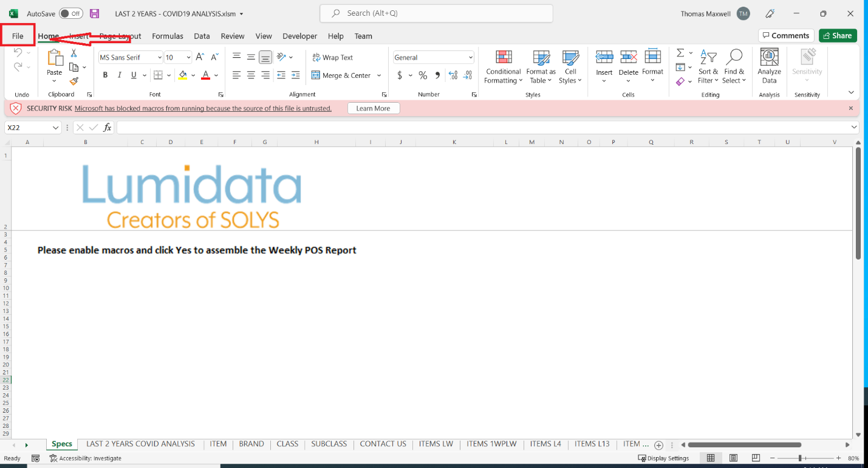This screenshot has height=468, width=868.
Task: Click Accessibility: Investigate in status bar
Action: coord(86,458)
